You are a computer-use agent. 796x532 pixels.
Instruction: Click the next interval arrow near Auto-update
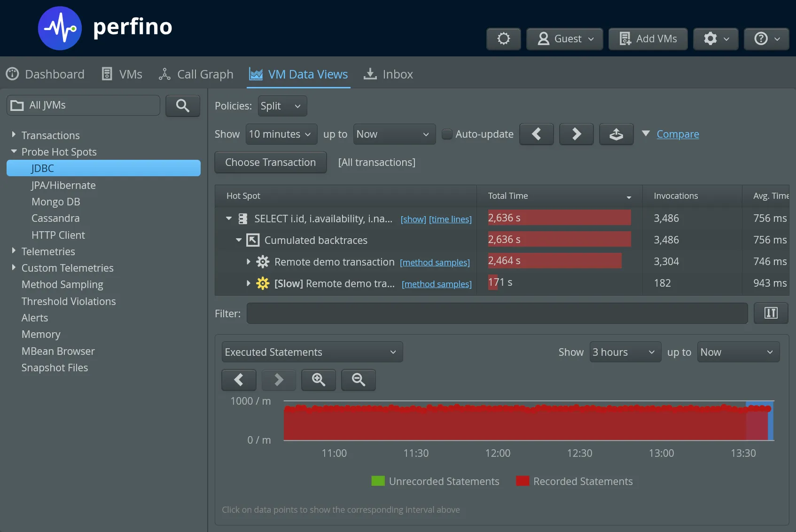click(x=576, y=134)
